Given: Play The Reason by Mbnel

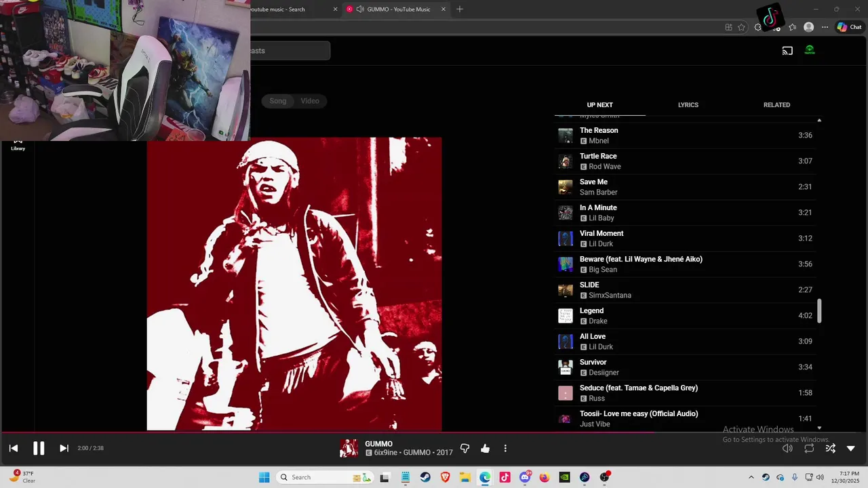Looking at the screenshot, I should point(685,136).
